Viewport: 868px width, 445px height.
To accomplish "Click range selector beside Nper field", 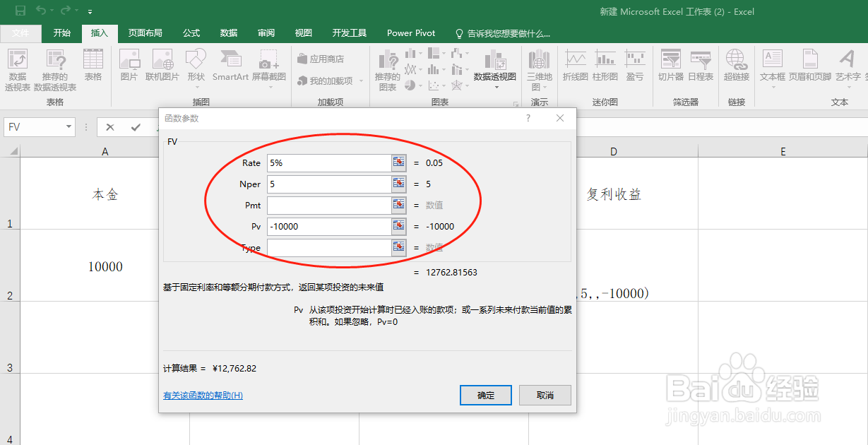I will coord(399,184).
